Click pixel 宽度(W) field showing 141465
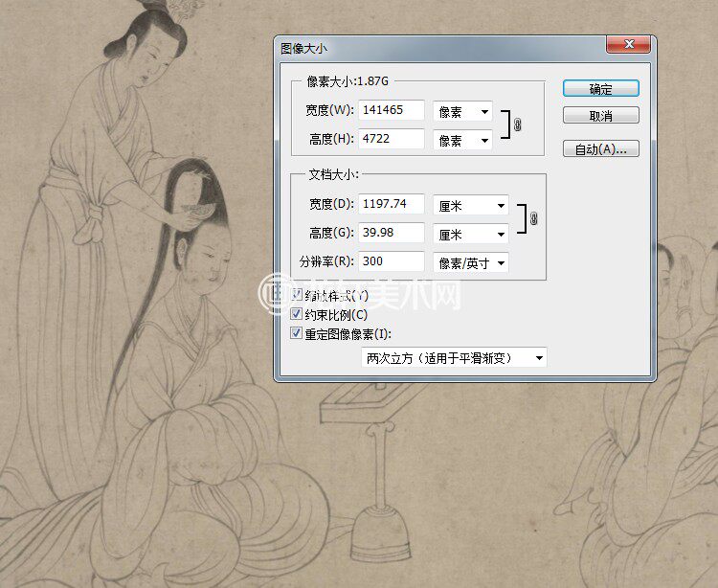 point(392,110)
